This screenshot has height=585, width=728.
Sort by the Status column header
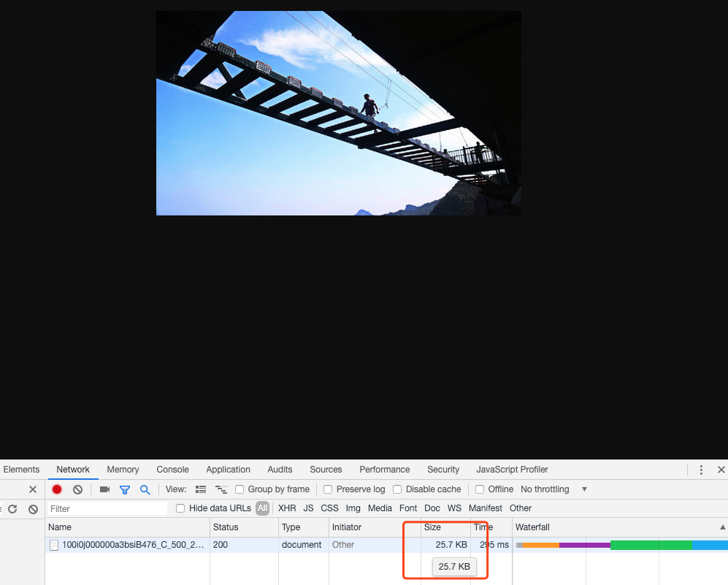[244, 527]
